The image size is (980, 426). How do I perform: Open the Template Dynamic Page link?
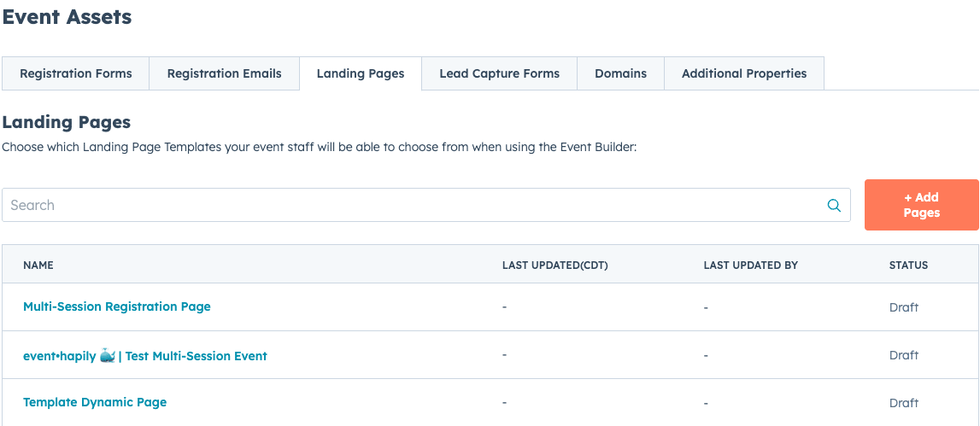[x=95, y=402]
